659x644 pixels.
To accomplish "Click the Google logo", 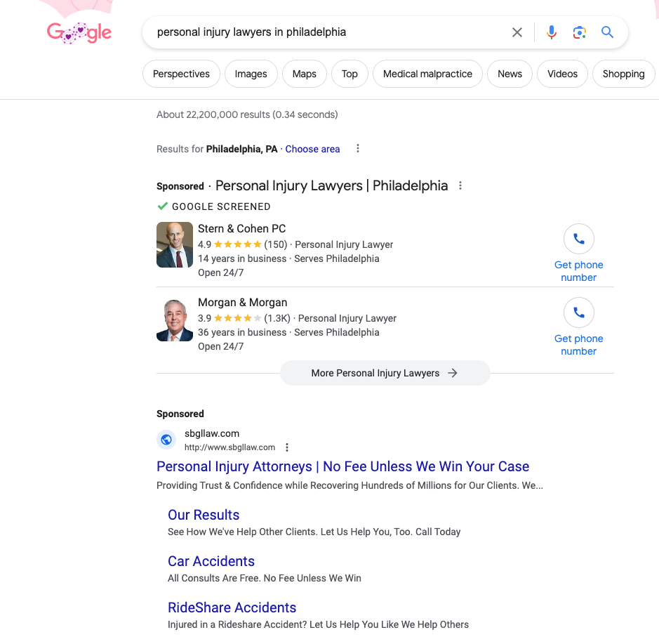I will coord(79,32).
